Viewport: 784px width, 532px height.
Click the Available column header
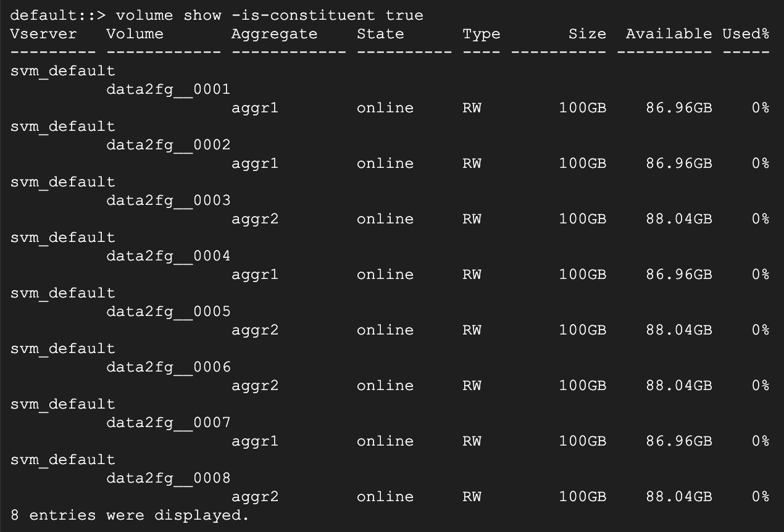pos(669,33)
